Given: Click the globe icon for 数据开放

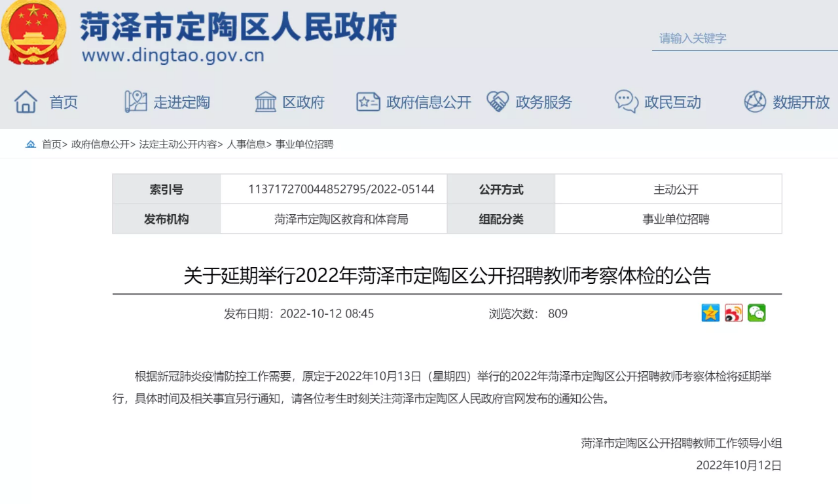Looking at the screenshot, I should [x=755, y=102].
